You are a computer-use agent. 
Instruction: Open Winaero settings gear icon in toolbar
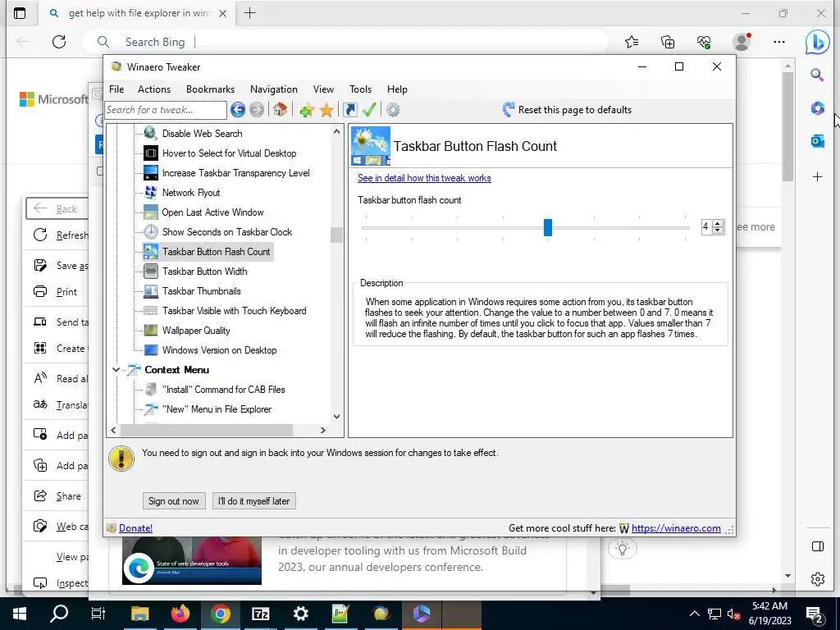[x=393, y=110]
